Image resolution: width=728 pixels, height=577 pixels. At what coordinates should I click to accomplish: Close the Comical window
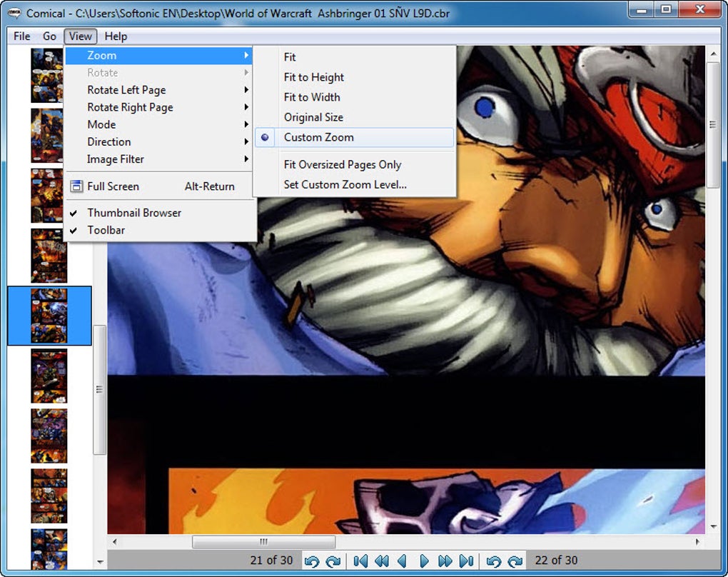coord(700,10)
